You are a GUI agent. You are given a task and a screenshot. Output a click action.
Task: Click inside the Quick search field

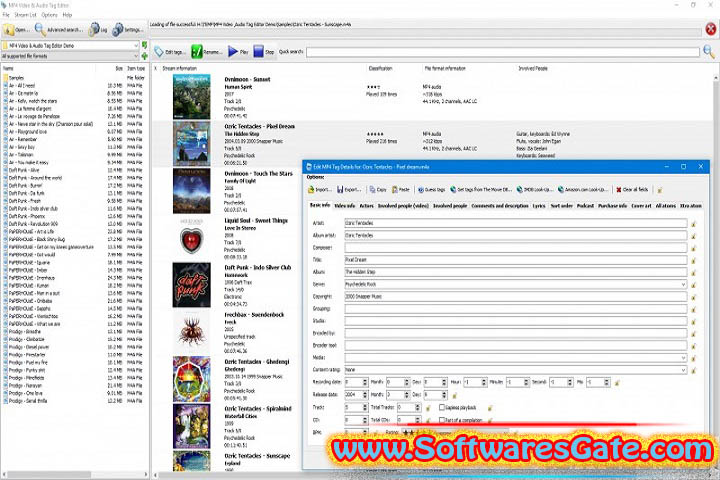(x=503, y=52)
